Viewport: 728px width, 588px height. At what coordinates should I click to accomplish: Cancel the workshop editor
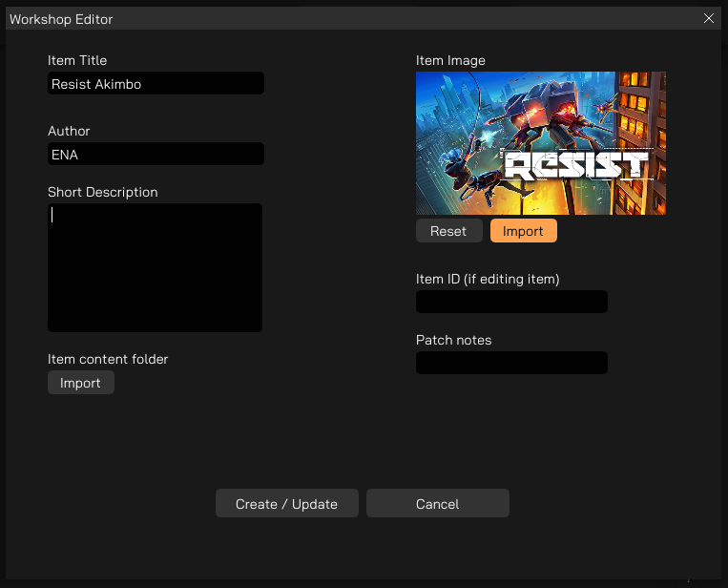(x=438, y=503)
